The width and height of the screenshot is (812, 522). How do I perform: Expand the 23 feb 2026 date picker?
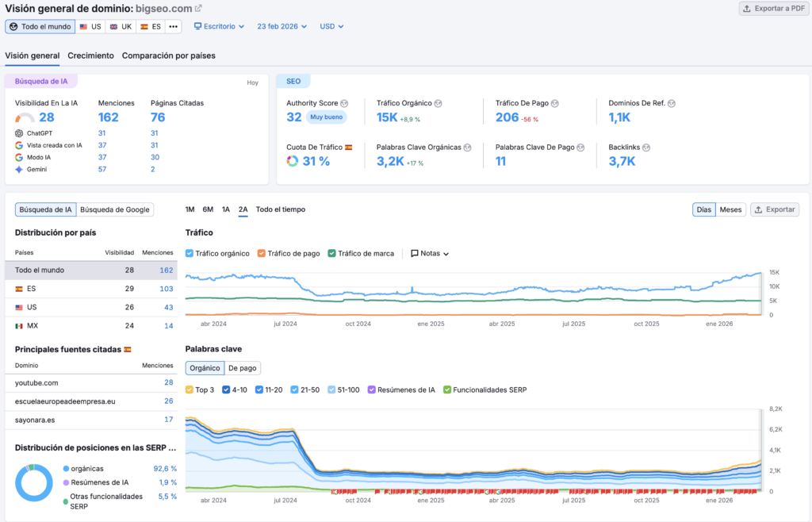pos(282,26)
